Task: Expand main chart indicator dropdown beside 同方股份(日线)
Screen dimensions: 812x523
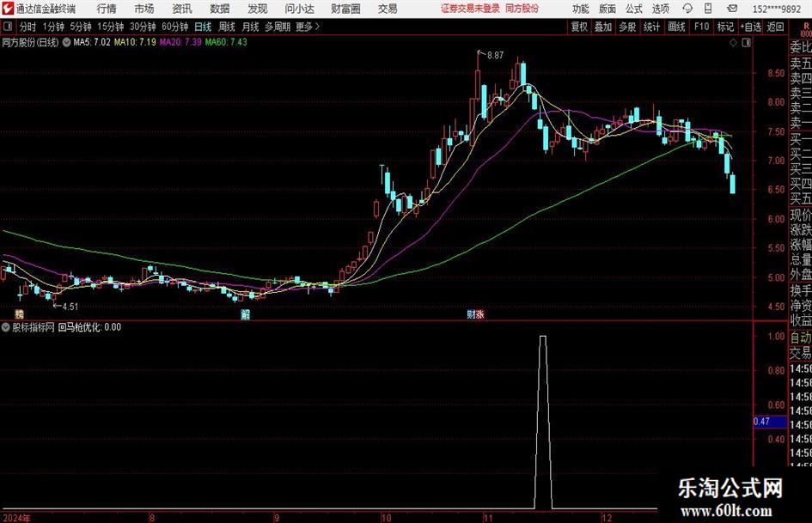Action: point(66,42)
